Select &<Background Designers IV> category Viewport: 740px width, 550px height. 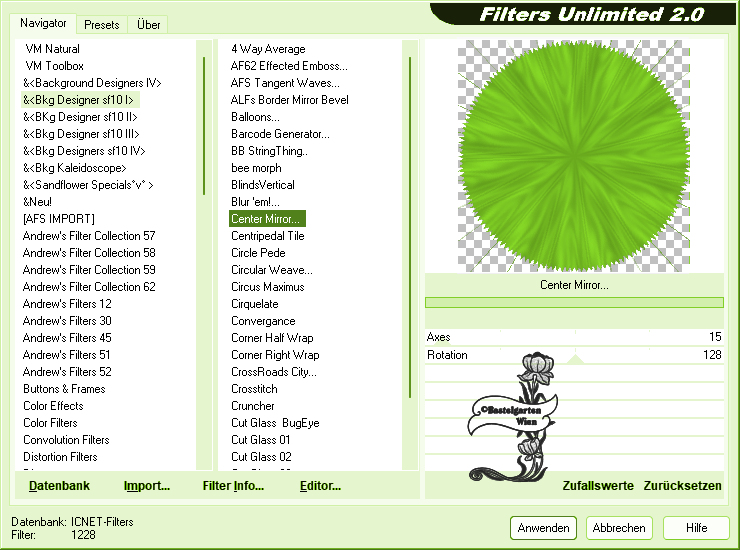pos(92,83)
